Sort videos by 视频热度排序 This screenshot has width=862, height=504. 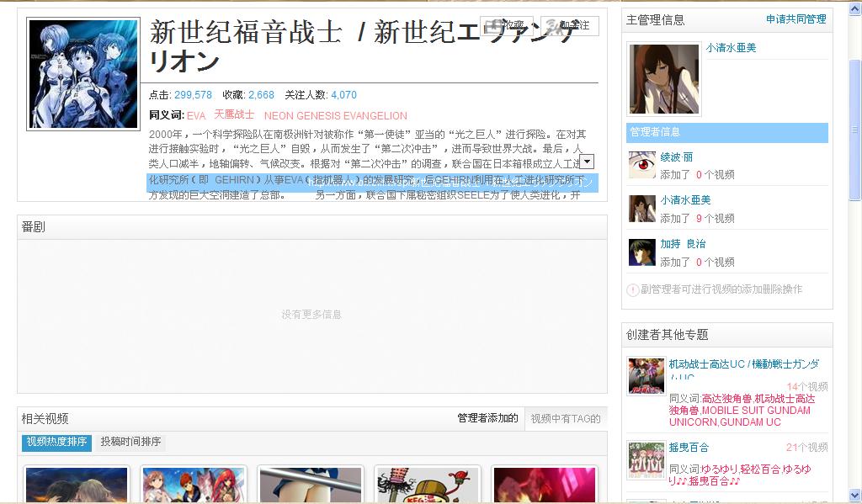[x=56, y=442]
